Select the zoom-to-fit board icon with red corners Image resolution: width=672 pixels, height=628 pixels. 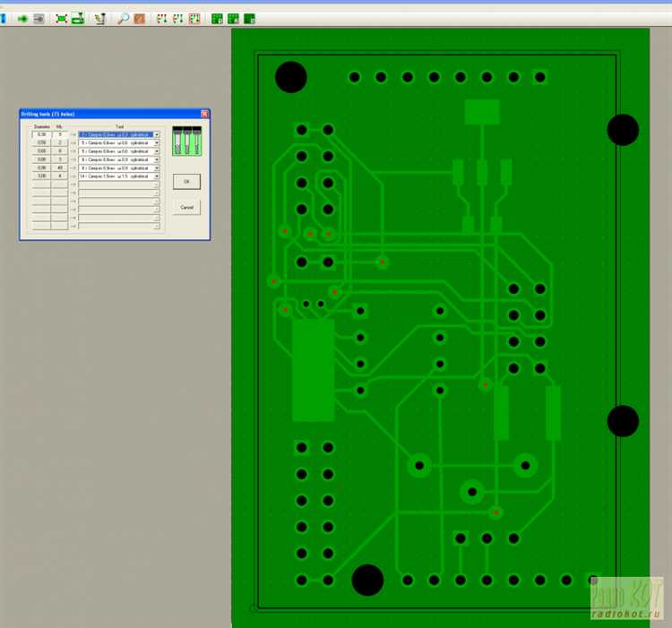[62, 19]
